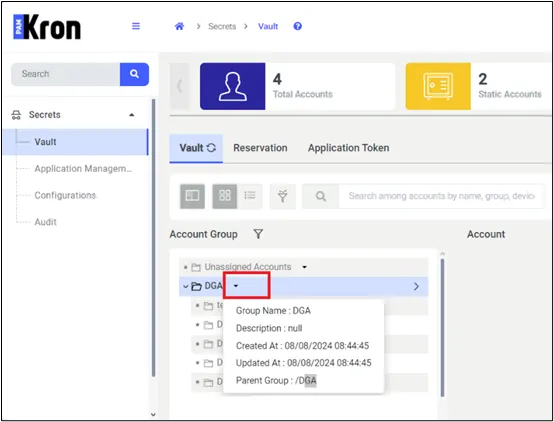Viewport: 554px width, 422px height.
Task: Click 'Updated At' date line
Action: pos(303,363)
